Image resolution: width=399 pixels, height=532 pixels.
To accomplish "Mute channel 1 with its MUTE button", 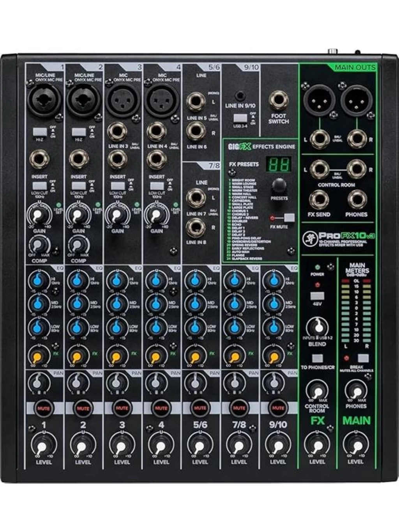I will [x=44, y=408].
